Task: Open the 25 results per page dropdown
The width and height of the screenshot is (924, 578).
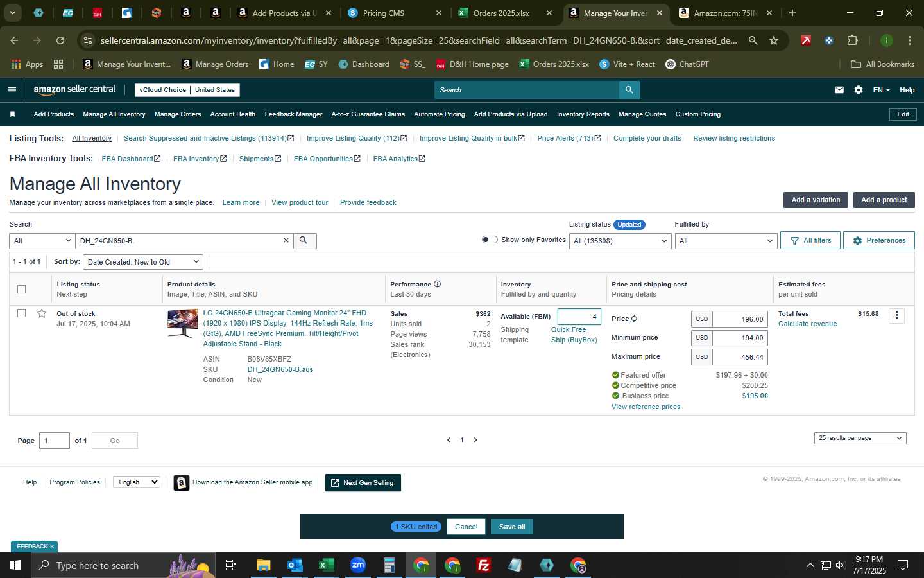Action: (x=860, y=438)
